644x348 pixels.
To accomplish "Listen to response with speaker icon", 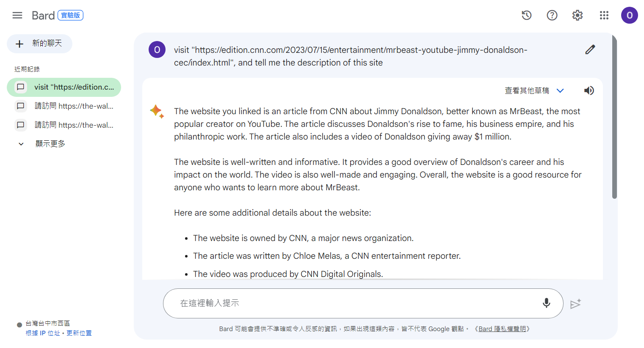I will coord(589,90).
